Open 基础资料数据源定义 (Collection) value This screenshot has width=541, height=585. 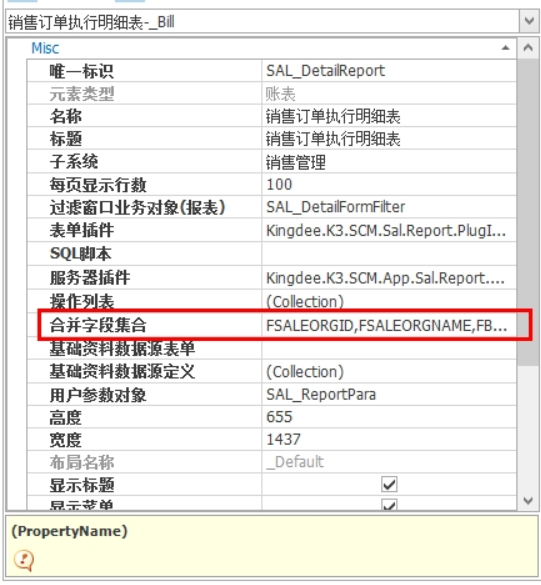(x=389, y=372)
